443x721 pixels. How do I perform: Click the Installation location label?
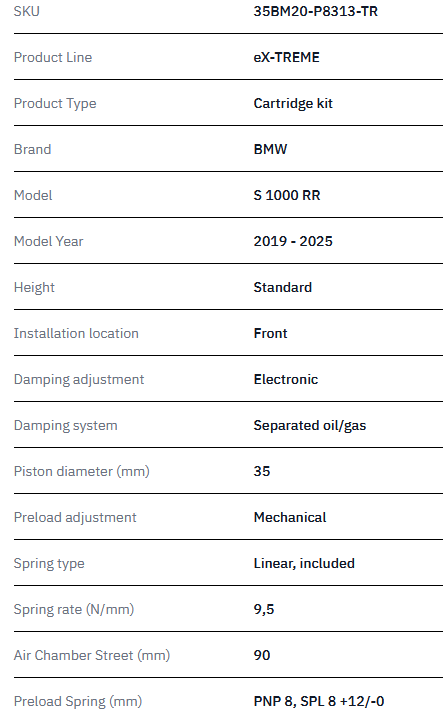(76, 333)
